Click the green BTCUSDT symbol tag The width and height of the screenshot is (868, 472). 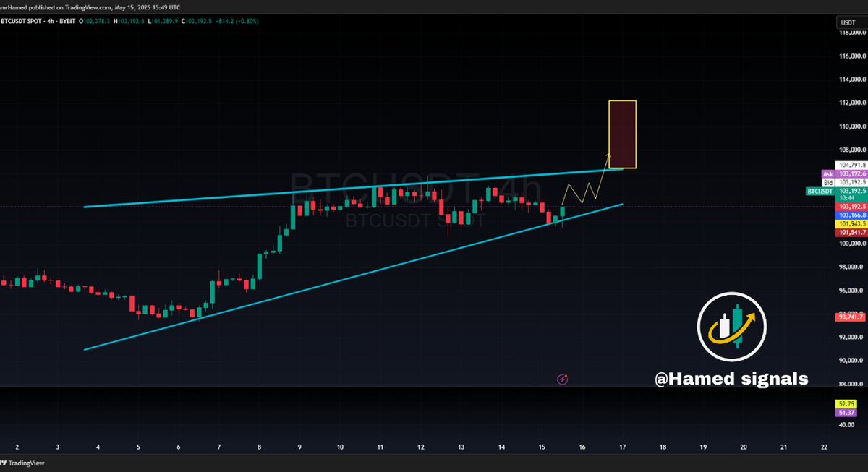point(820,192)
